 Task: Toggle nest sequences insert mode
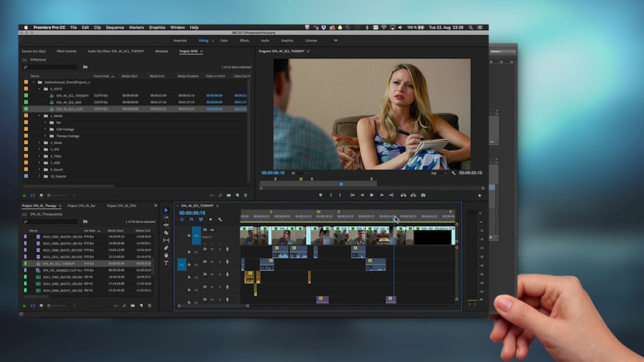point(182,219)
